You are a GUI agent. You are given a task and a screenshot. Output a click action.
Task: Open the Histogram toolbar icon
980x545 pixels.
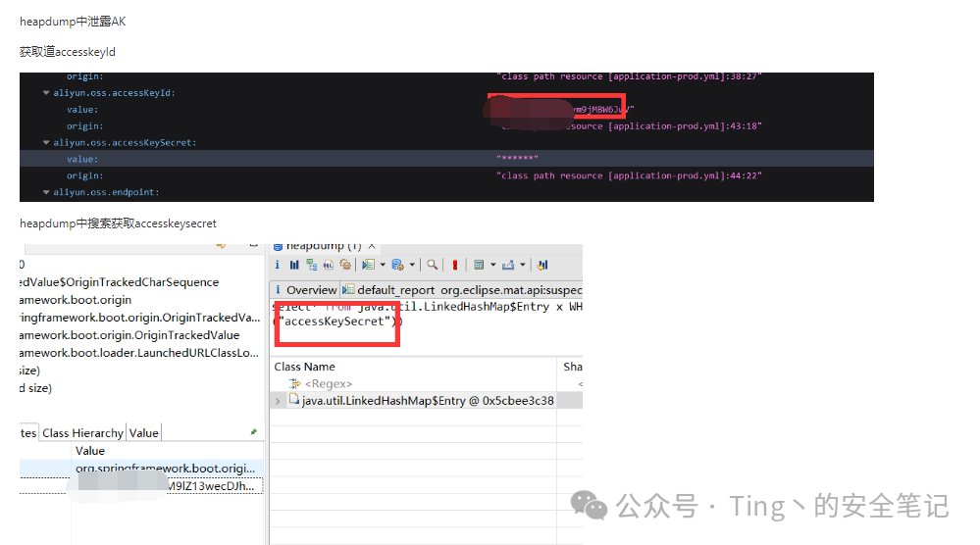tap(294, 265)
